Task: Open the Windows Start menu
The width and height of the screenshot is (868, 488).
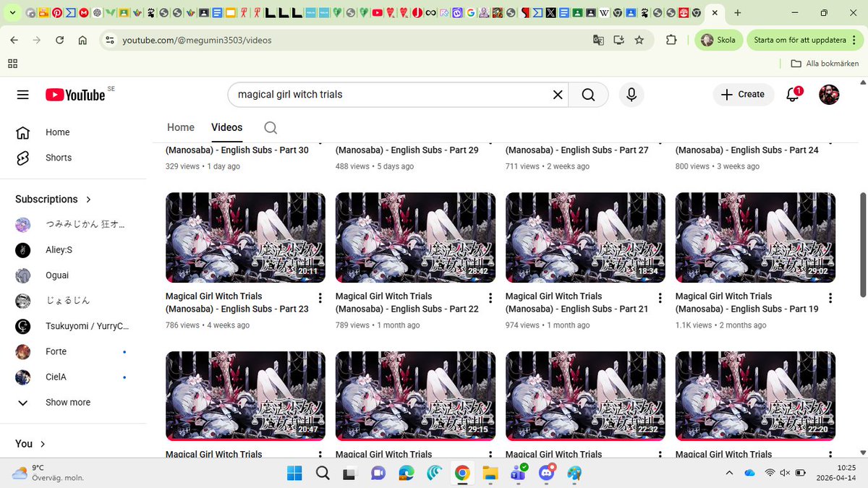Action: (294, 474)
